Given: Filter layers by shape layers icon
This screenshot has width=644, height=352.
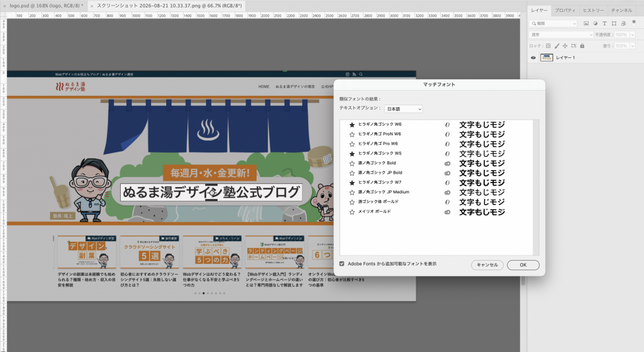Looking at the screenshot, I should 614,23.
